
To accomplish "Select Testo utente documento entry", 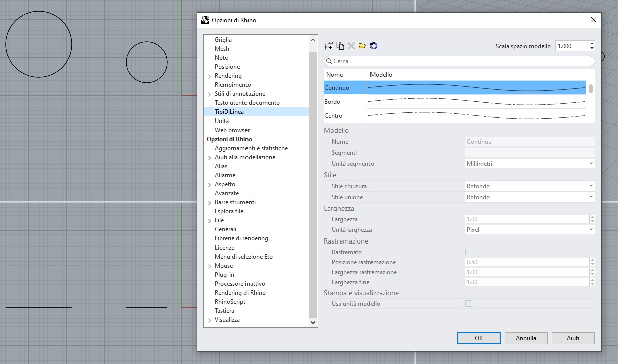I will click(247, 103).
